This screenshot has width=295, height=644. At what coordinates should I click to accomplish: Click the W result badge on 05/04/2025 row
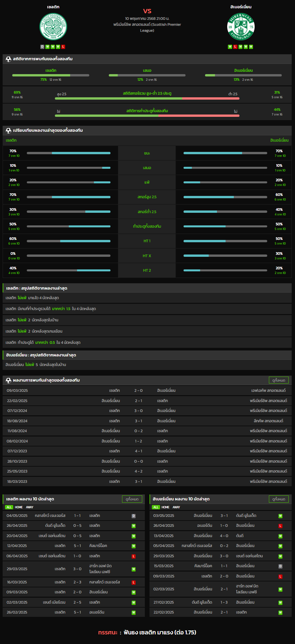click(x=280, y=546)
